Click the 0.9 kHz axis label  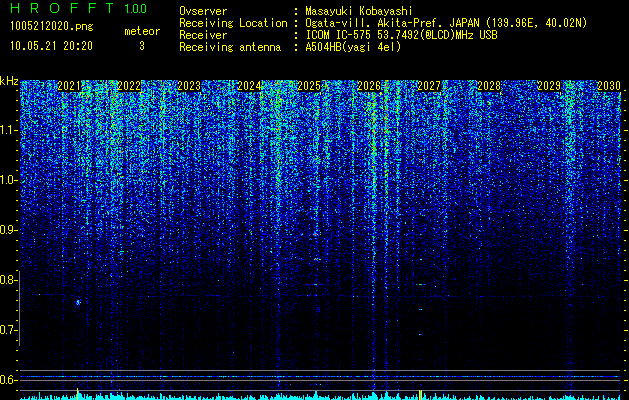coord(8,230)
